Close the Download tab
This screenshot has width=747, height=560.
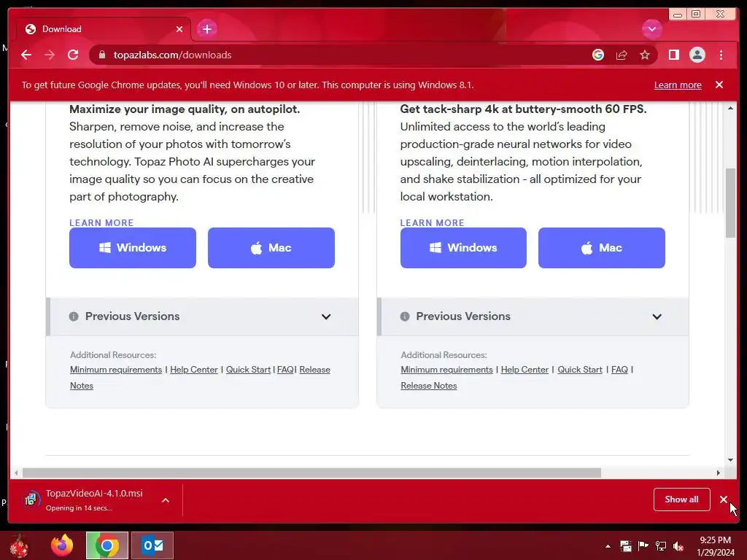click(179, 29)
